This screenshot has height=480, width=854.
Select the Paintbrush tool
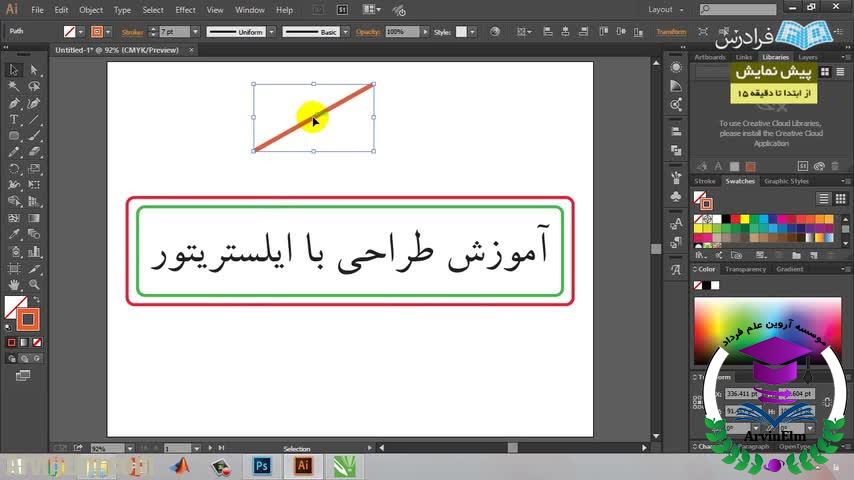[x=34, y=136]
